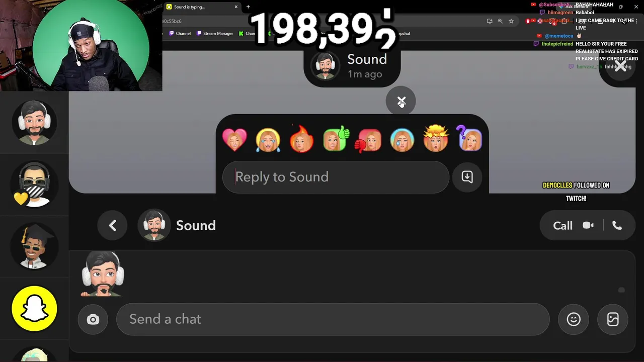React with the fire Bitmoji
The image size is (644, 362).
point(302,139)
